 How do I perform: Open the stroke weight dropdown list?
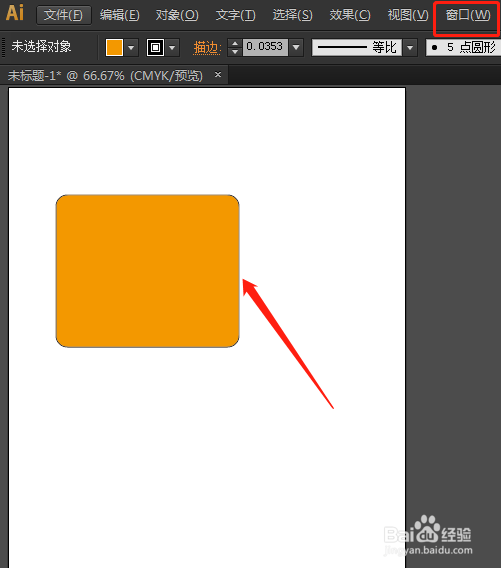click(296, 47)
